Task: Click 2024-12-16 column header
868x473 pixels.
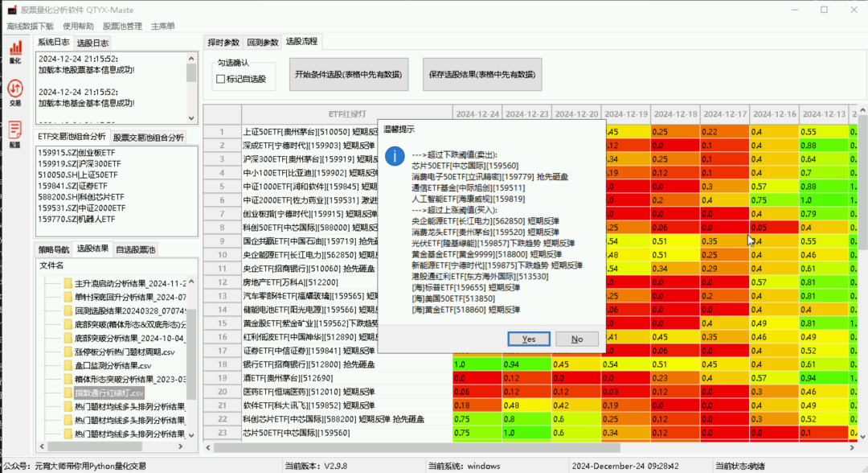Action: [x=775, y=114]
